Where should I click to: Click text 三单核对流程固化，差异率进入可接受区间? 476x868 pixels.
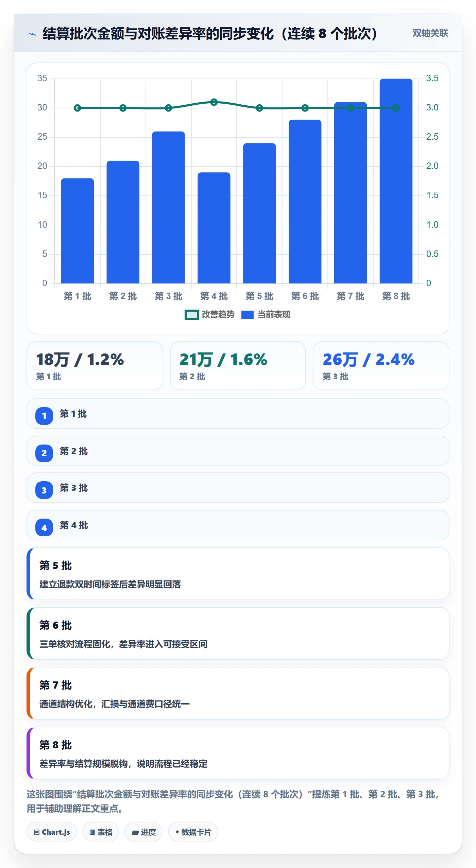click(123, 644)
